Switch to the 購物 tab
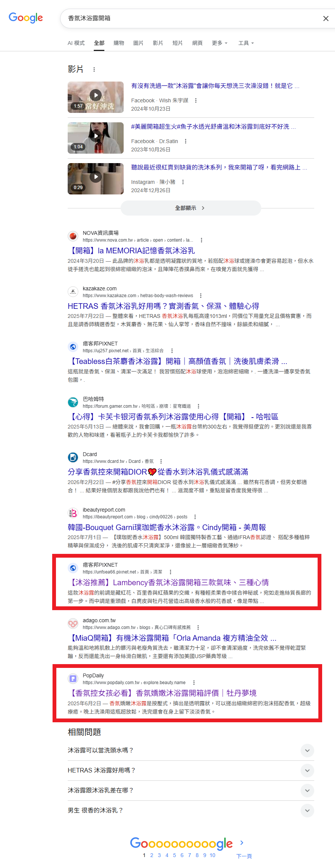Viewport: 335px width, 868px height. click(119, 43)
